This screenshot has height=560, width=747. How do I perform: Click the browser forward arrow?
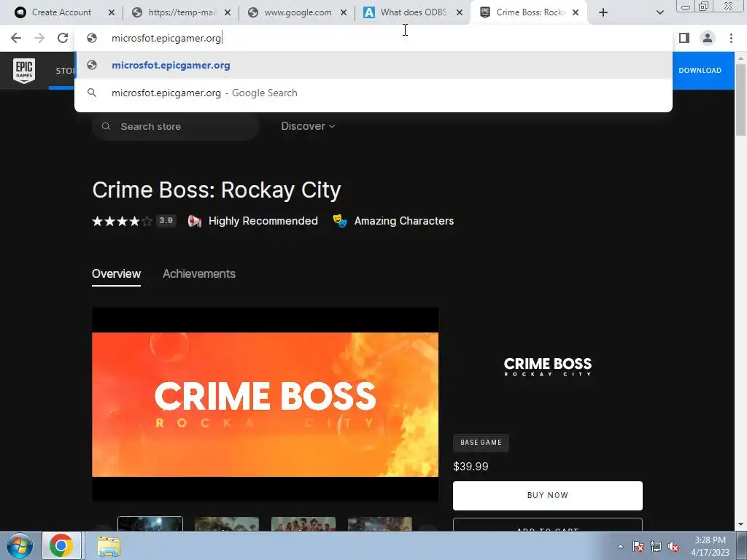[39, 38]
